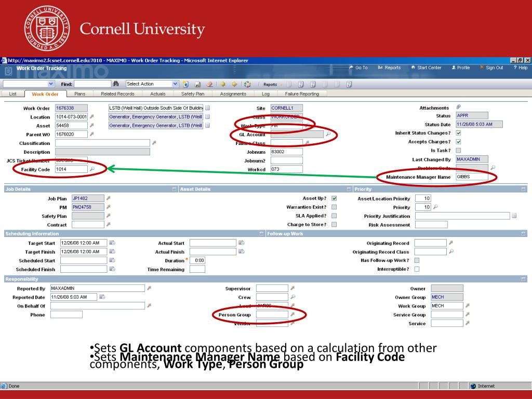This screenshot has width=532, height=399.
Task: Toggle Inherit Status Changes checkbox
Action: coord(458,133)
